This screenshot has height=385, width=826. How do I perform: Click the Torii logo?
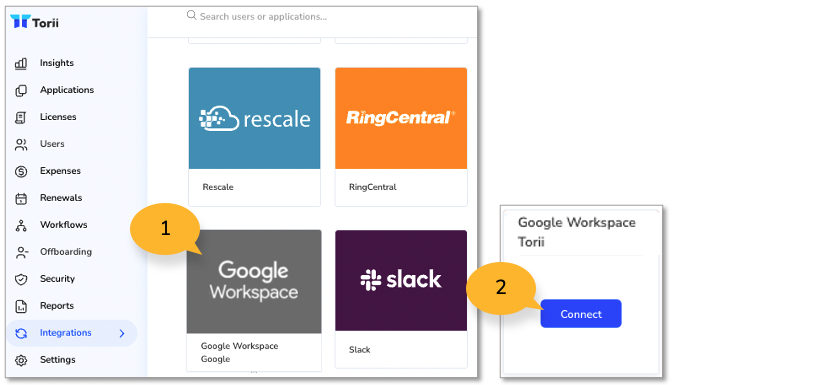[x=35, y=22]
